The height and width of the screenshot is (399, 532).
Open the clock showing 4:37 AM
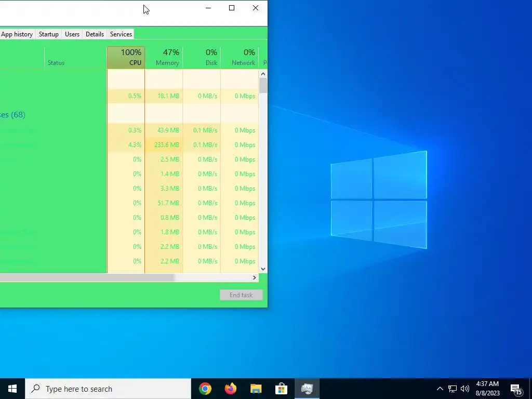[x=487, y=389]
